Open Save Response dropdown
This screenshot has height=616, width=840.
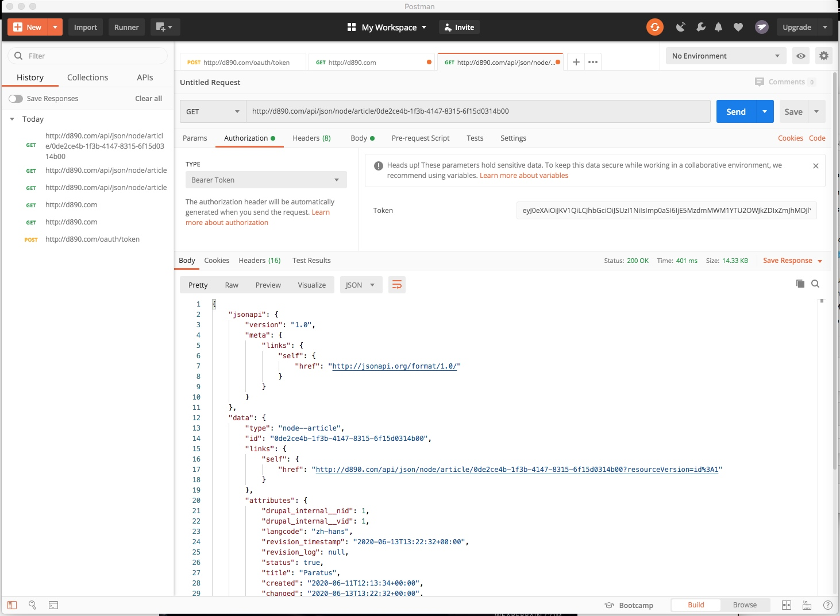pos(792,261)
